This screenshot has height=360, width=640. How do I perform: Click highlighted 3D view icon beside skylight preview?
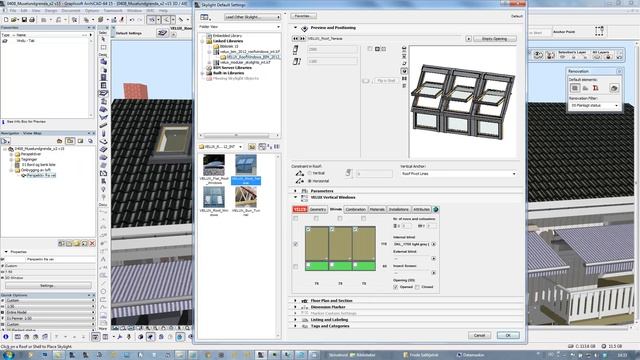click(x=404, y=71)
